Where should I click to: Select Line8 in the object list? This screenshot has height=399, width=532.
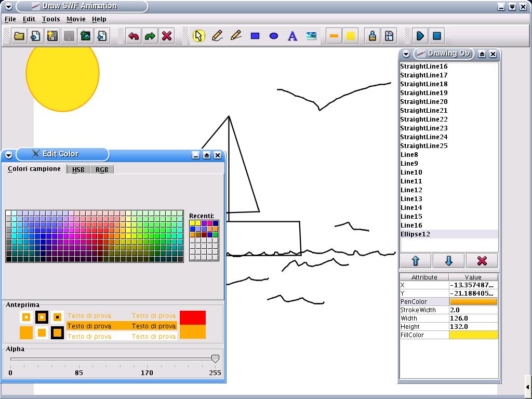(x=449, y=154)
